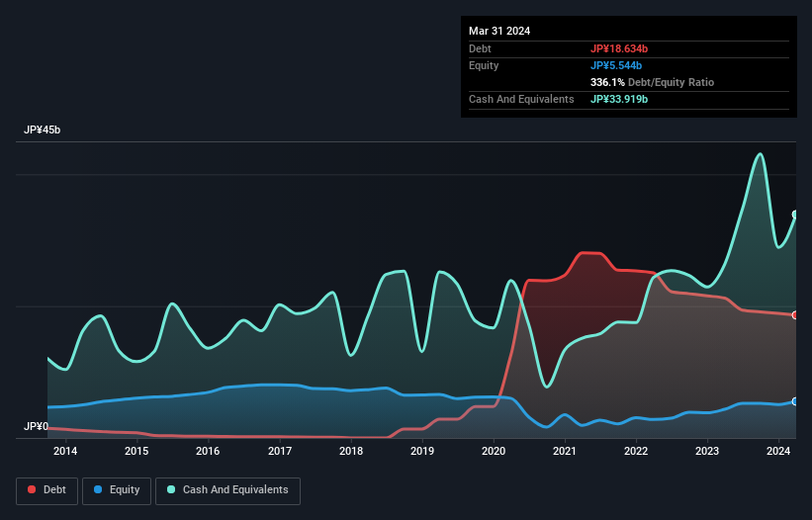The width and height of the screenshot is (812, 520).
Task: Select the 2023 x-axis label
Action: pos(707,451)
